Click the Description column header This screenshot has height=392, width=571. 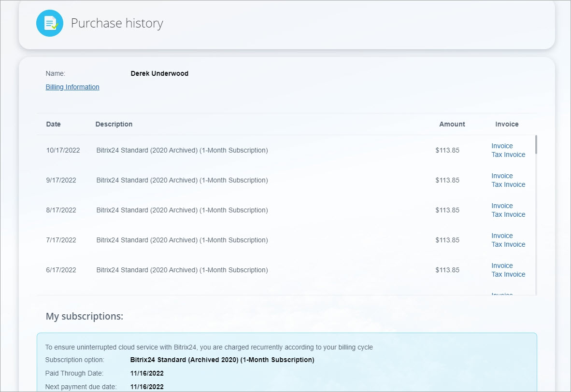coord(114,124)
